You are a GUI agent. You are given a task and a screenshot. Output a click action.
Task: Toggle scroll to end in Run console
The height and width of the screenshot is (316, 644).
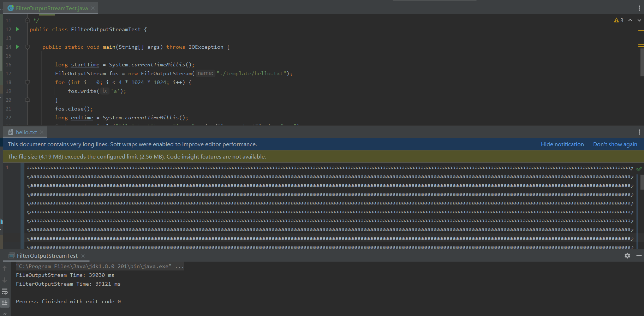click(x=5, y=303)
